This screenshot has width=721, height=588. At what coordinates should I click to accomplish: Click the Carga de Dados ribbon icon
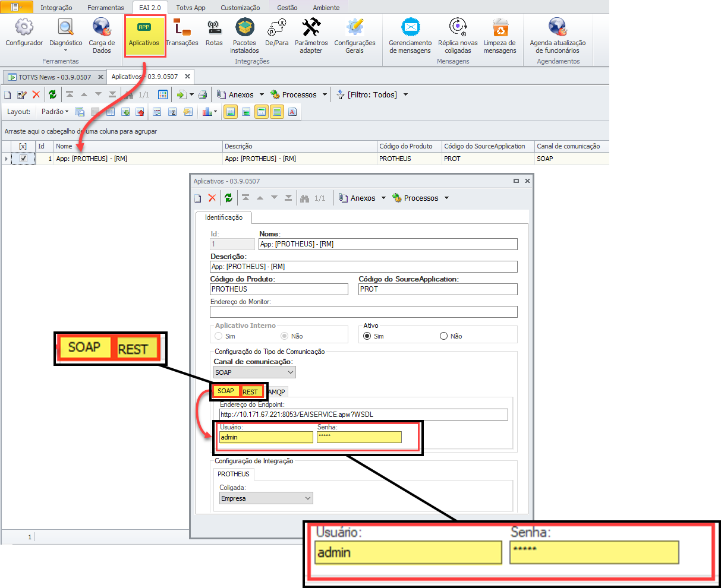pos(102,37)
